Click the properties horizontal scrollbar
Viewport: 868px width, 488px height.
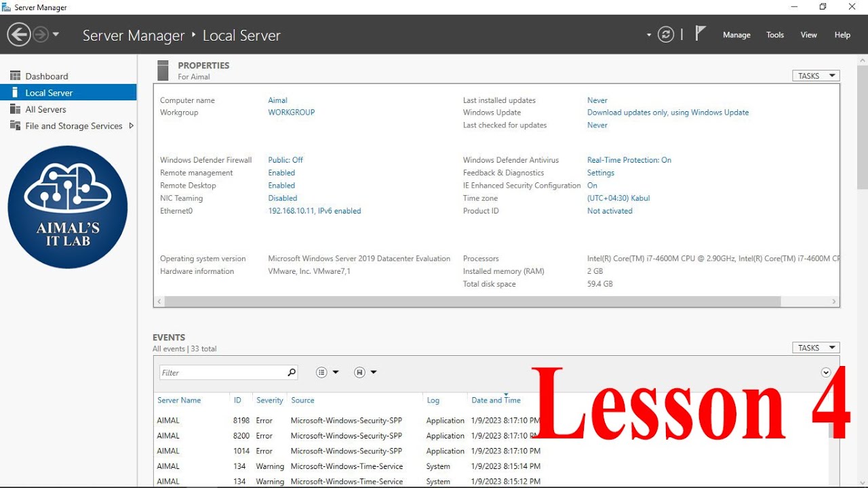(x=473, y=301)
